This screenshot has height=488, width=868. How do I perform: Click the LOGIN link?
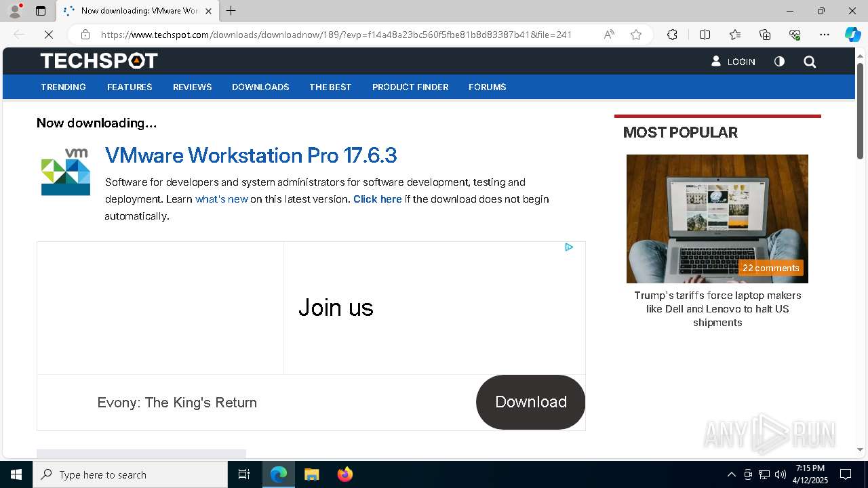point(733,62)
